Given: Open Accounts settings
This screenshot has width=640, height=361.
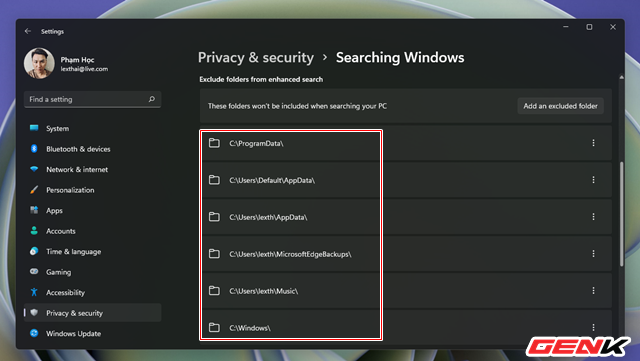Looking at the screenshot, I should [x=92, y=231].
